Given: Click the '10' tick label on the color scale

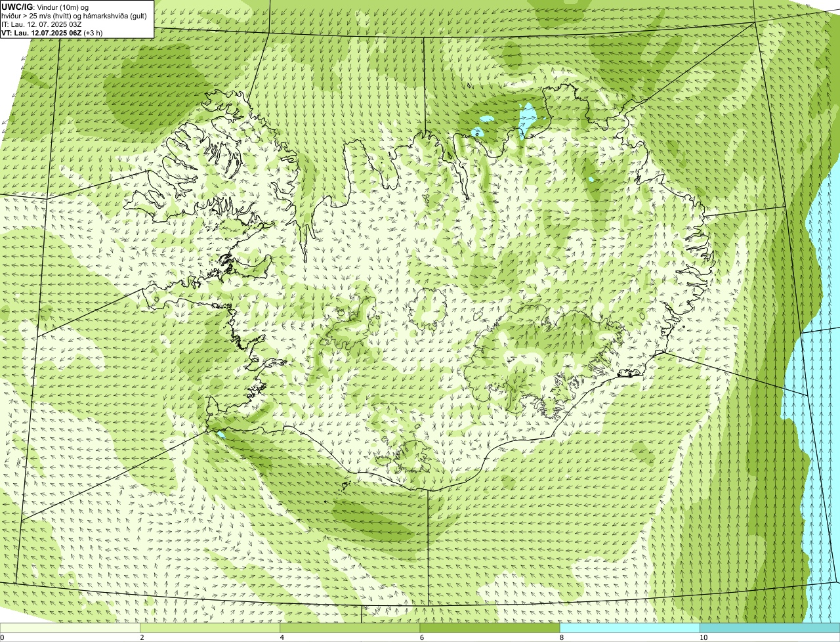Looking at the screenshot, I should (x=703, y=637).
